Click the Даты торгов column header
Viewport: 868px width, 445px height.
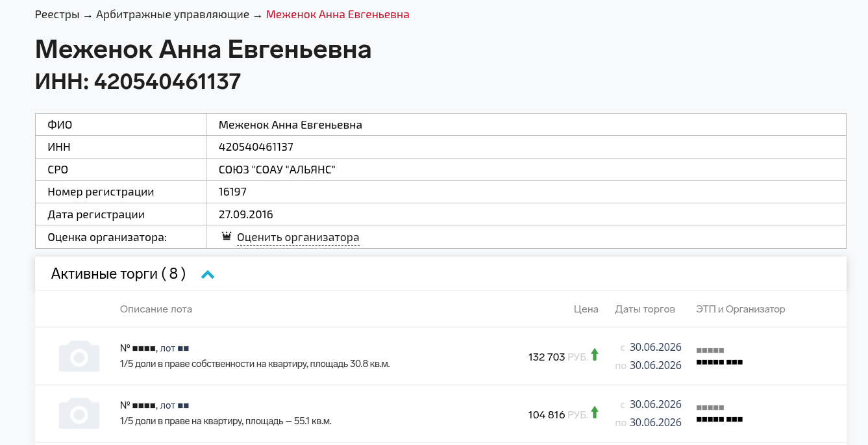click(645, 309)
